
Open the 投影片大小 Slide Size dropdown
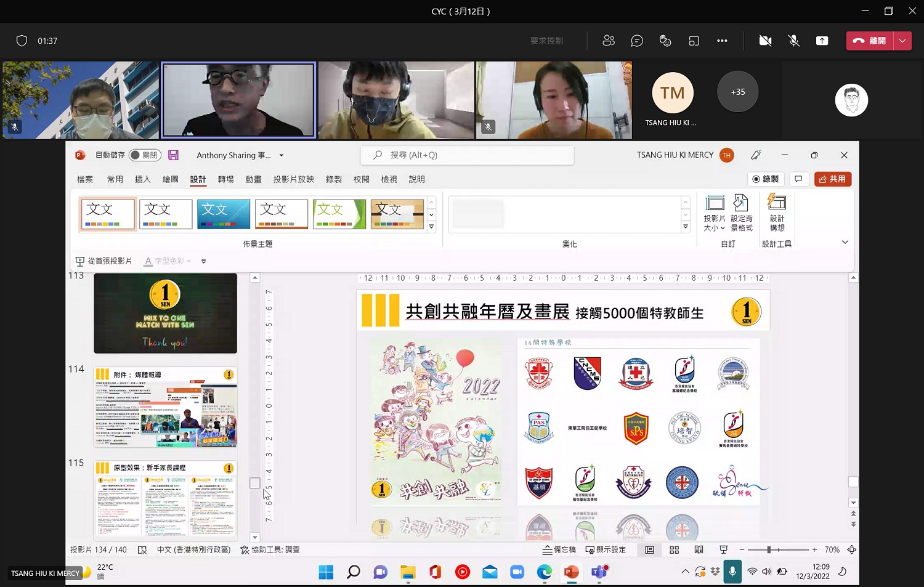click(x=715, y=213)
